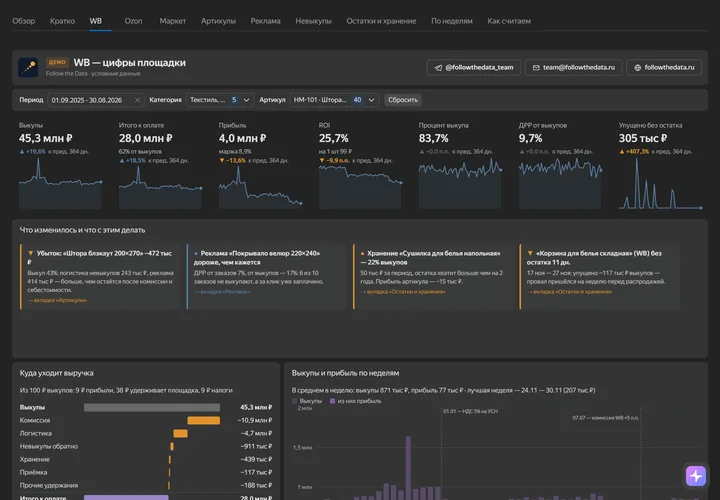Click the category selected count badge 5
Viewport: 720px width, 500px height.
[234, 100]
